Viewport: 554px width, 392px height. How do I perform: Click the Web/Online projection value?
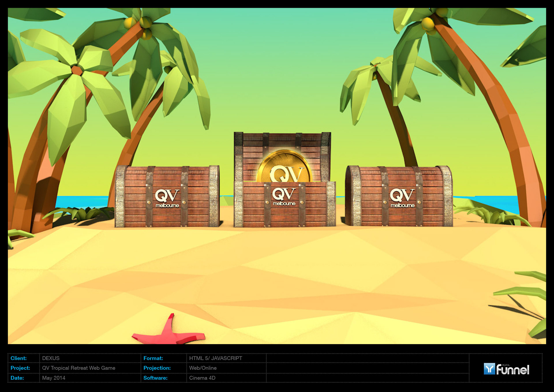pyautogui.click(x=203, y=368)
